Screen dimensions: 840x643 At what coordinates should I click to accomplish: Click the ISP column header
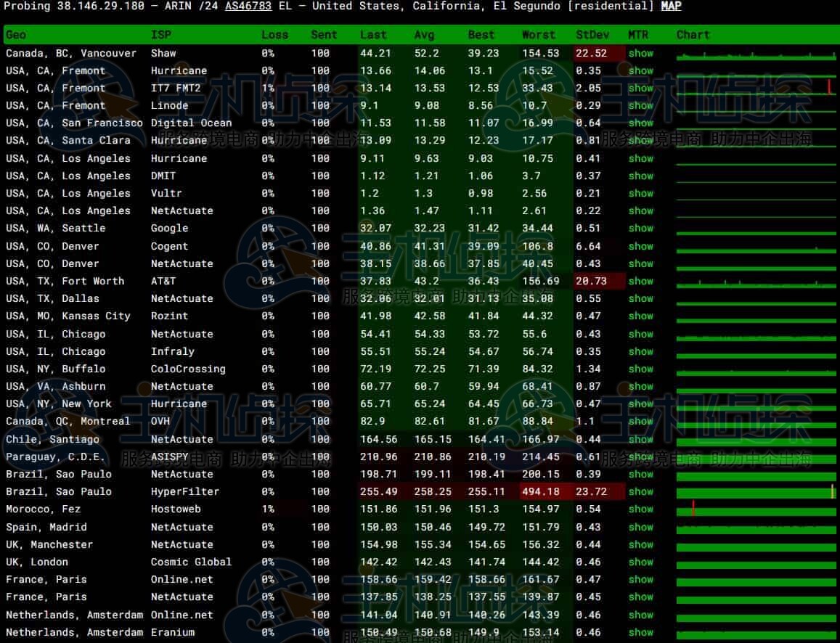[161, 35]
